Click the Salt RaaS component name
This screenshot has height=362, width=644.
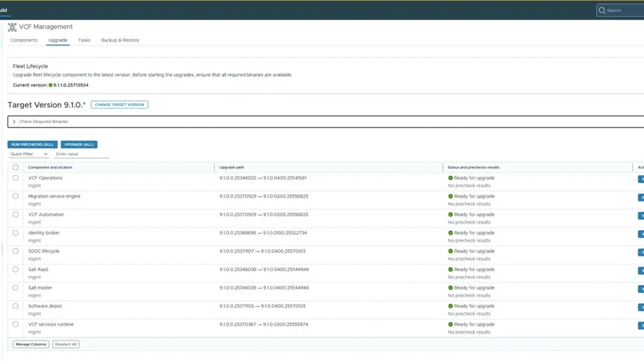[x=38, y=269]
